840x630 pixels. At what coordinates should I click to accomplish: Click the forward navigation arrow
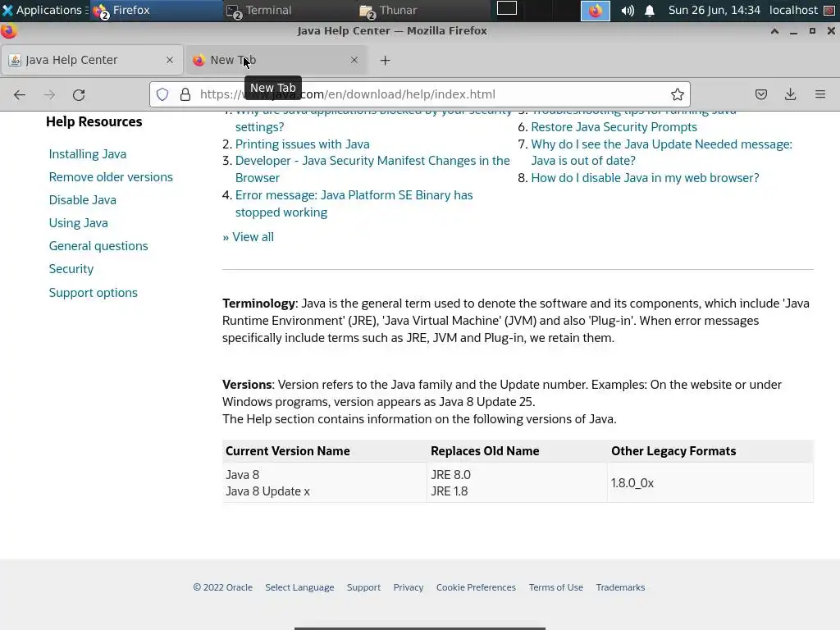49,95
